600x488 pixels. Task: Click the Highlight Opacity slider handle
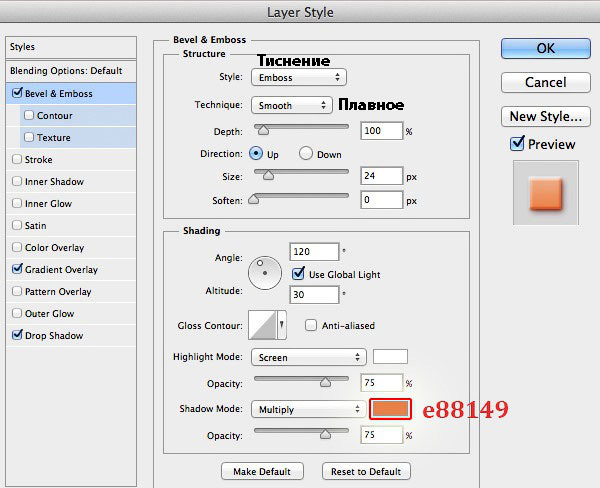click(325, 382)
